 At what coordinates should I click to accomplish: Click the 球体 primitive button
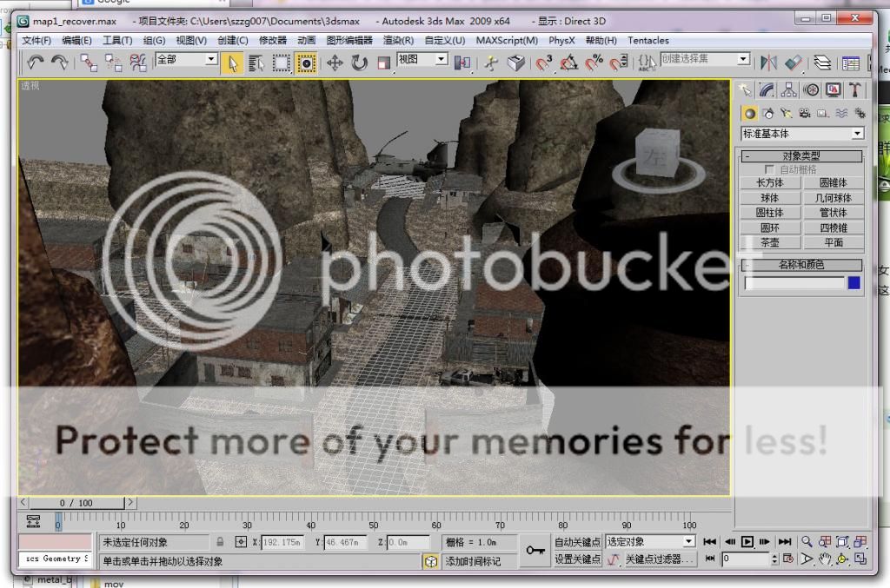tap(770, 198)
